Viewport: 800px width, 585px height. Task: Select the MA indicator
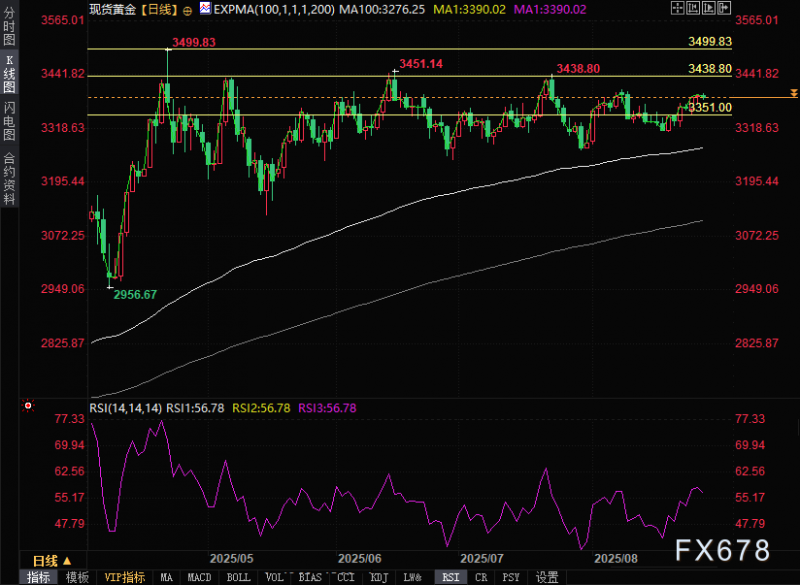click(166, 577)
